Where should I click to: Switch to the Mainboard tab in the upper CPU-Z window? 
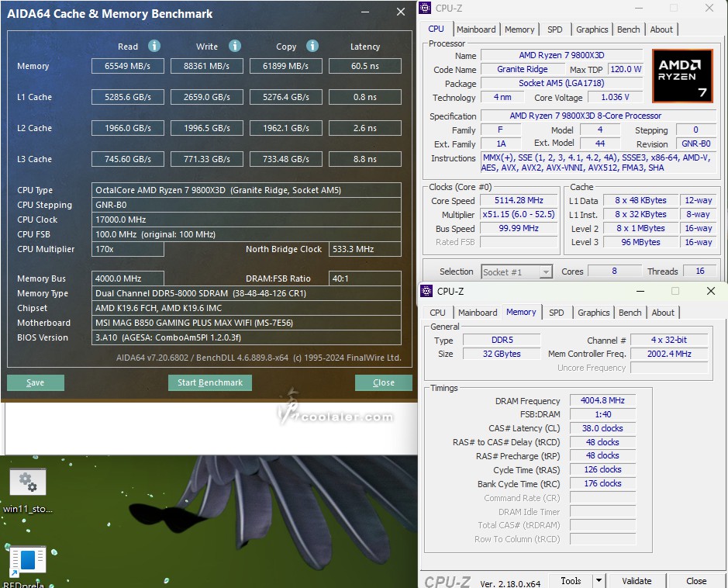(x=476, y=29)
